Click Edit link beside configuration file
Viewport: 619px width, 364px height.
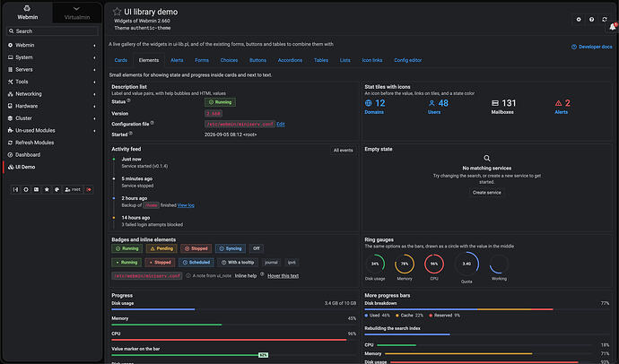click(x=280, y=125)
